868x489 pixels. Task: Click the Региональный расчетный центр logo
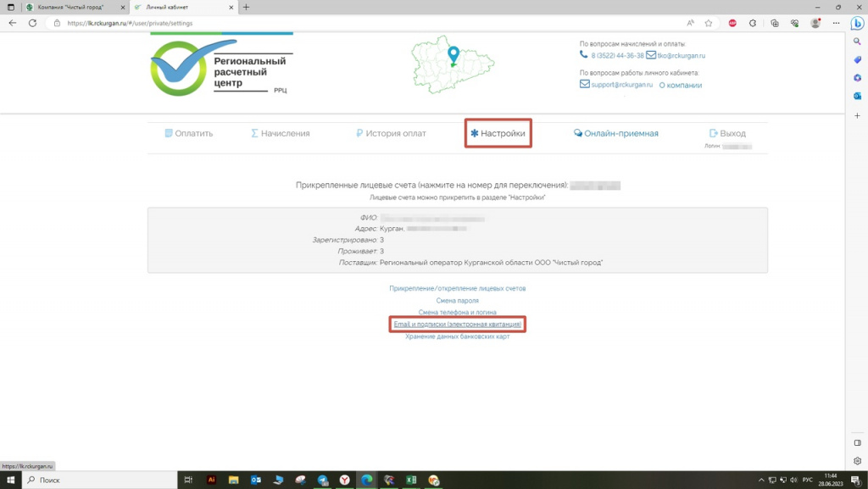pos(221,66)
